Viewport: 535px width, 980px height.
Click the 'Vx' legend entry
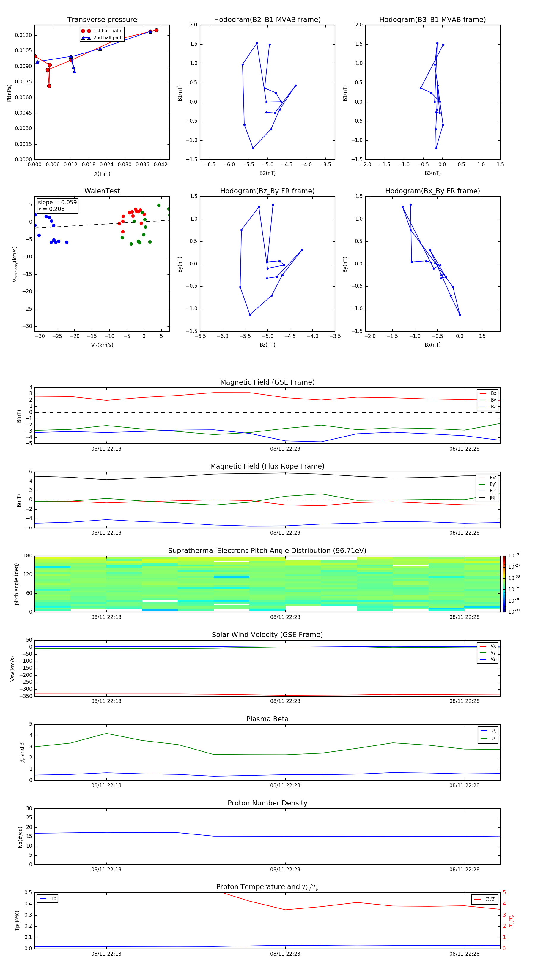488,646
